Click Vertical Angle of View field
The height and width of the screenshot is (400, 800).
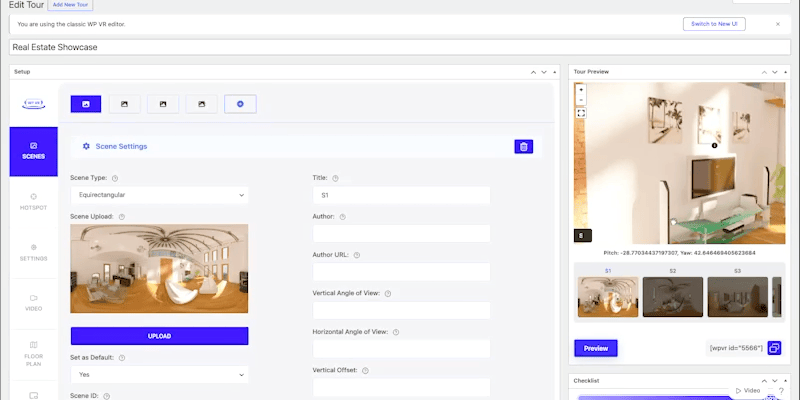coord(402,310)
